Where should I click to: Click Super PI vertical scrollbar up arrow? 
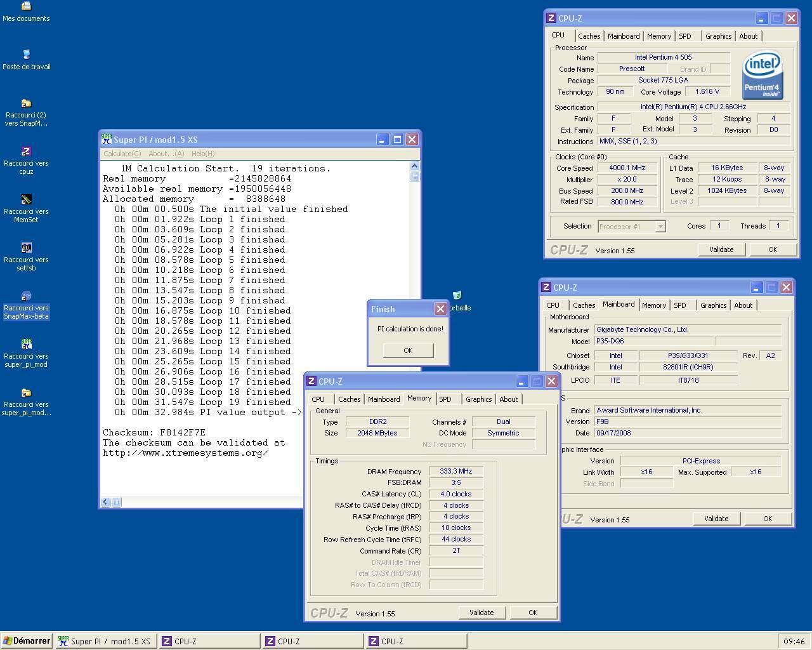(415, 166)
